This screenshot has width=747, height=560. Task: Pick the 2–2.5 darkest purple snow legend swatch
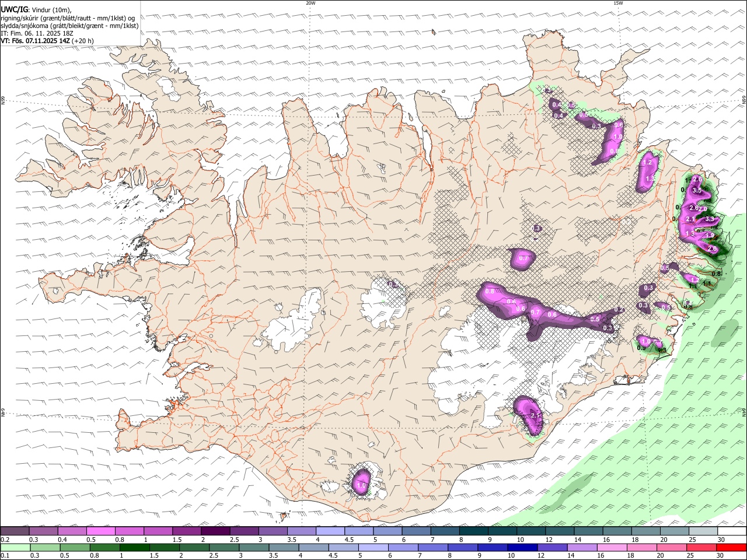(215, 531)
